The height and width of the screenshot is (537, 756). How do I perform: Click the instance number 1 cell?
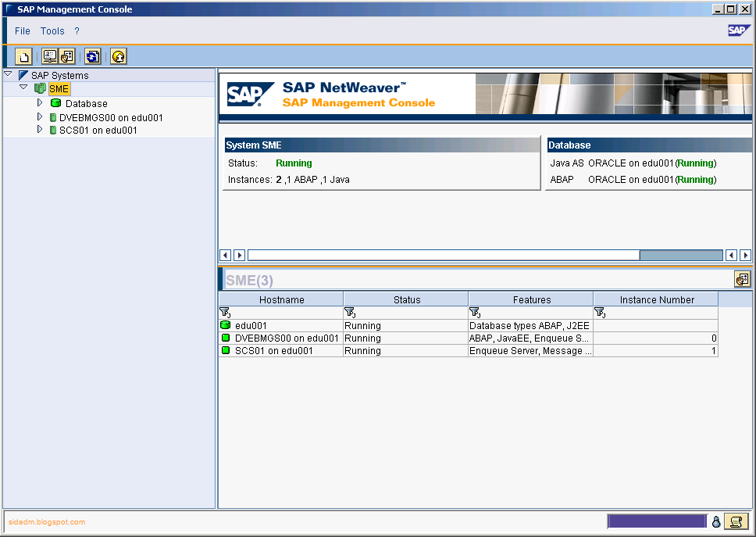(x=656, y=351)
